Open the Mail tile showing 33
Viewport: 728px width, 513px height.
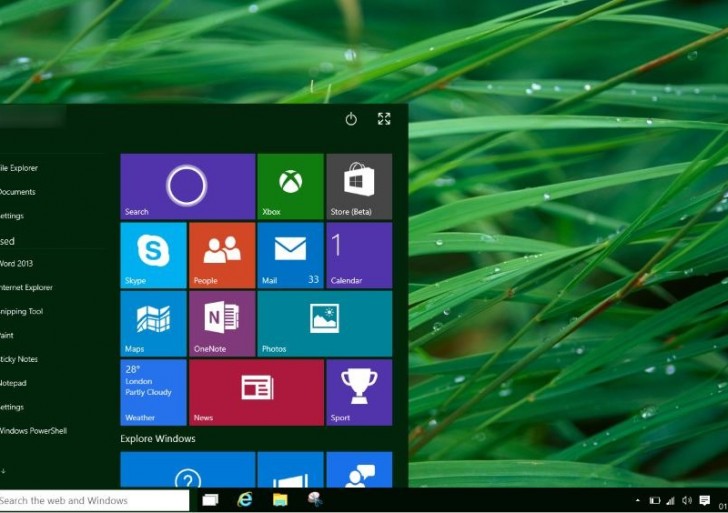pos(290,255)
